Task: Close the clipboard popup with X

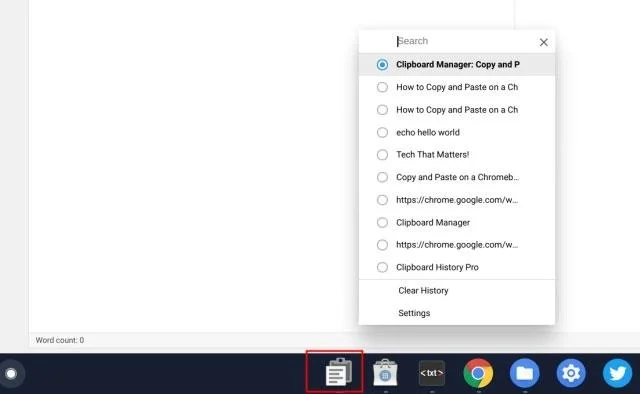Action: point(544,42)
